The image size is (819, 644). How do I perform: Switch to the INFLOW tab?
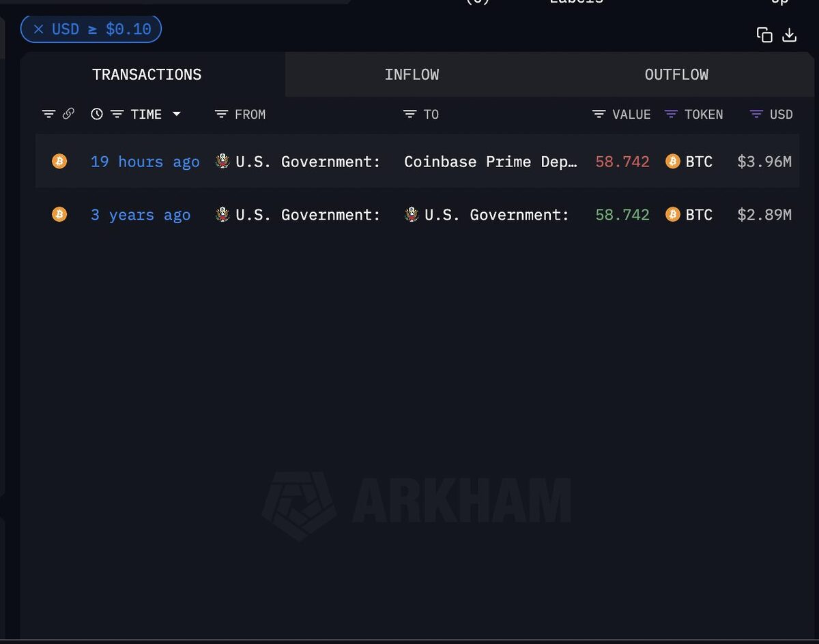click(x=412, y=74)
